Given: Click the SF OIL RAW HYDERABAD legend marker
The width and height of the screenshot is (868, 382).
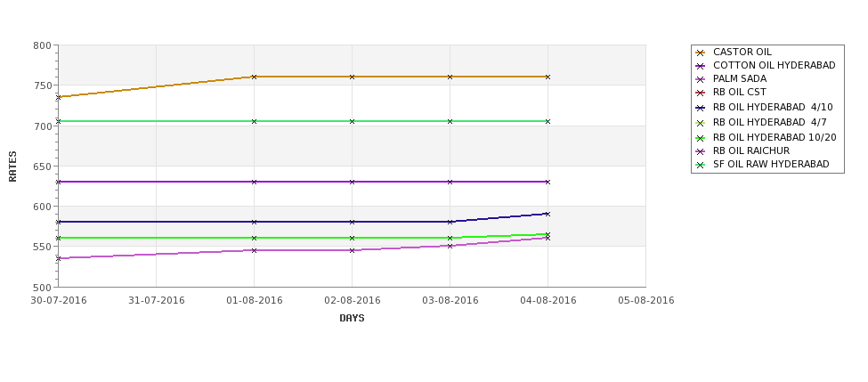Looking at the screenshot, I should point(700,165).
